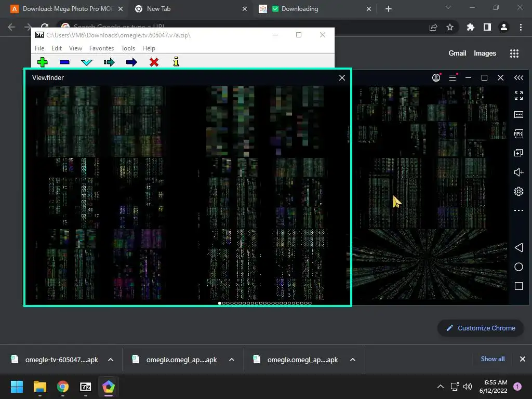The image size is (532, 399).
Task: Click the Copy arrow icon in 7-Zip toolbar
Action: 109,62
